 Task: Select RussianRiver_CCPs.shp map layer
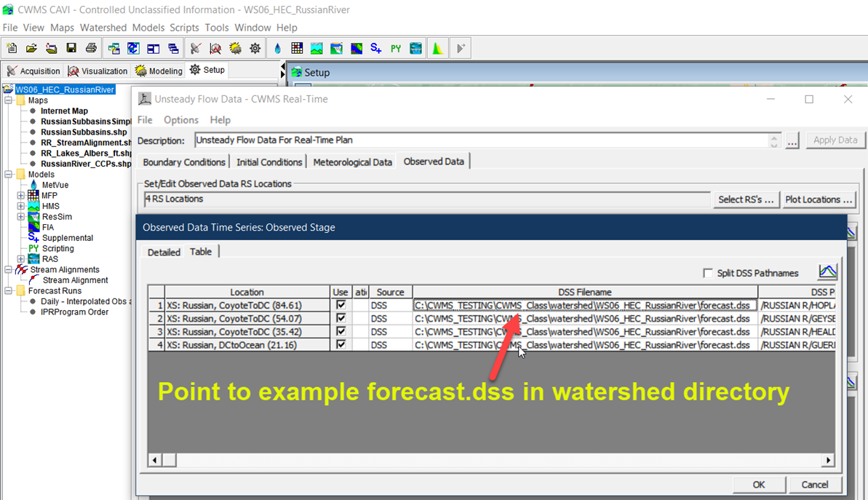(86, 164)
